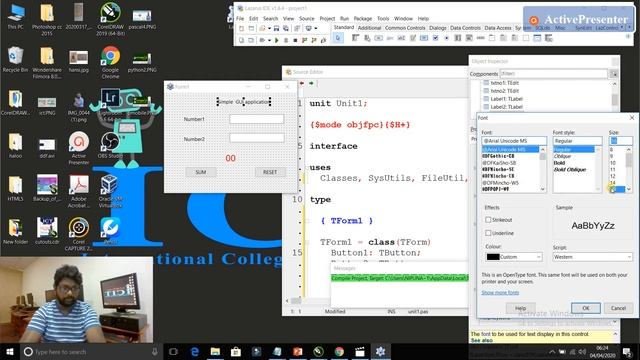640x360 pixels.
Task: Click the Save icon in Lazarus toolbar
Action: point(276,28)
